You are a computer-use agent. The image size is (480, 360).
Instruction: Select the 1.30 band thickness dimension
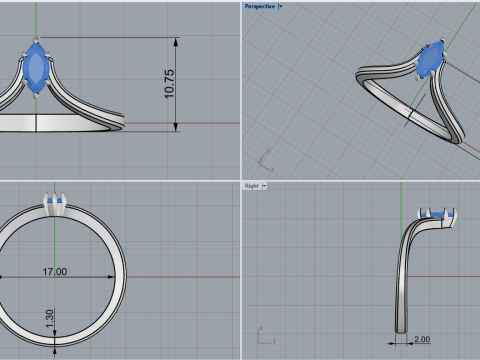point(49,319)
